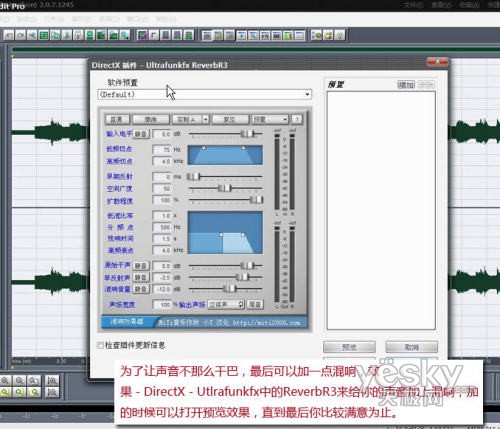The height and width of the screenshot is (429, 500).
Task: Open the 输出声场 立体声 output selector
Action: point(226,304)
